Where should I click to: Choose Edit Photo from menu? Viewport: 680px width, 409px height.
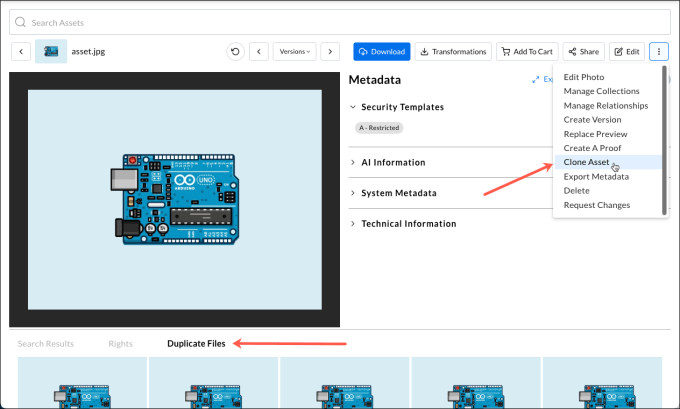pyautogui.click(x=584, y=77)
